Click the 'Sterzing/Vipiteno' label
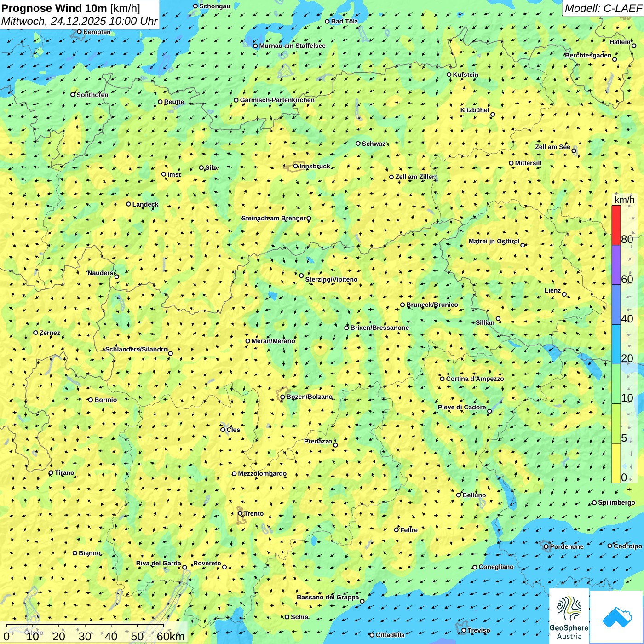644x644 pixels. (x=331, y=279)
